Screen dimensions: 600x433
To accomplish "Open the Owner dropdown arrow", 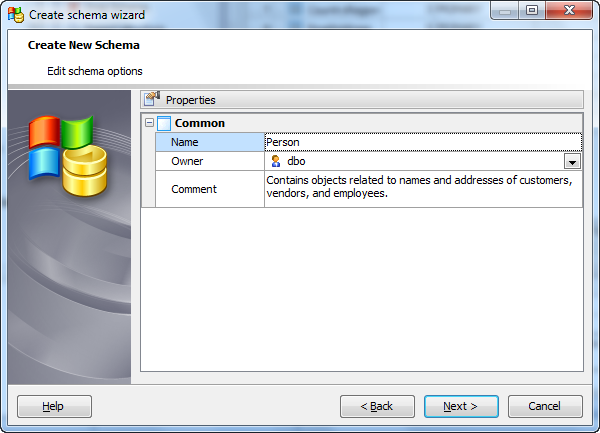I will click(x=573, y=162).
